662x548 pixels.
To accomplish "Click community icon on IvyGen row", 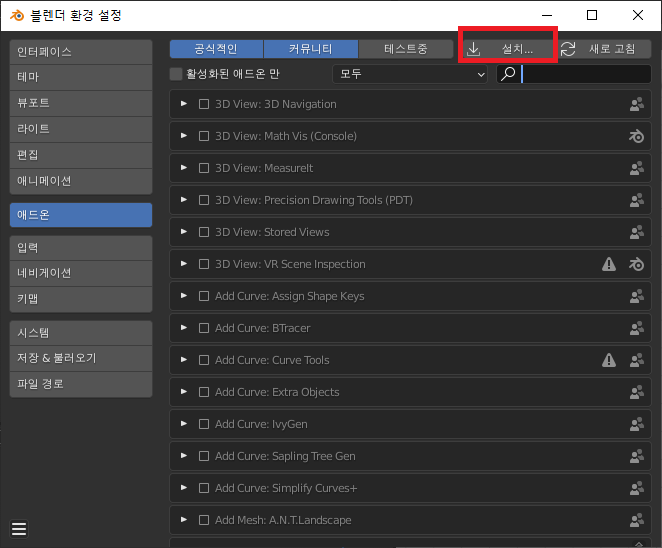I will coord(637,424).
